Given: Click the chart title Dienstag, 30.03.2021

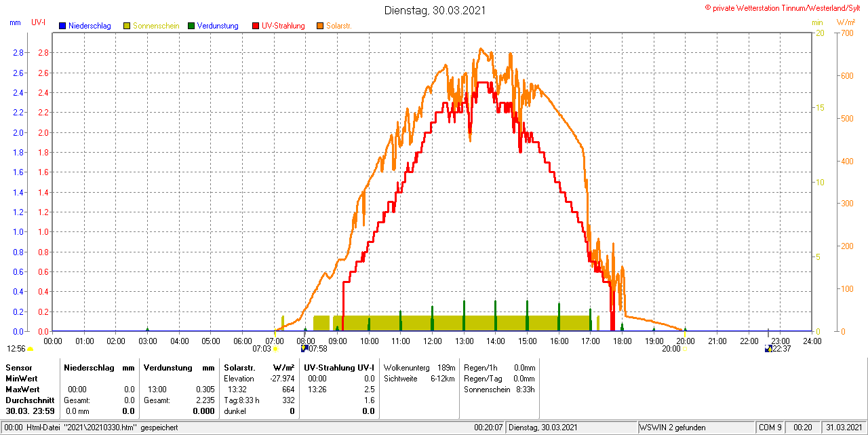Looking at the screenshot, I should pos(435,10).
